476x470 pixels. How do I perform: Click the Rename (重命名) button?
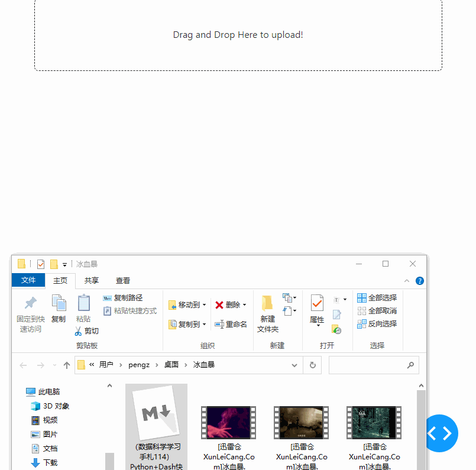(231, 325)
